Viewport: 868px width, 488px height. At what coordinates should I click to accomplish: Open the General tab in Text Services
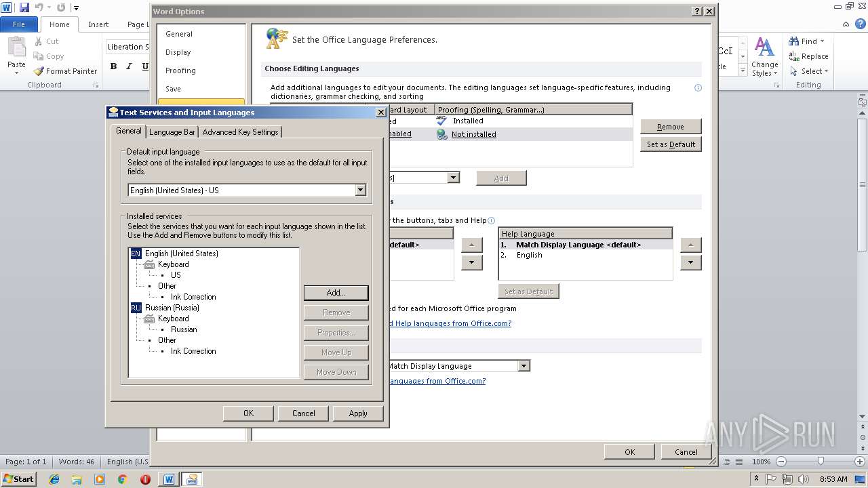click(x=128, y=131)
